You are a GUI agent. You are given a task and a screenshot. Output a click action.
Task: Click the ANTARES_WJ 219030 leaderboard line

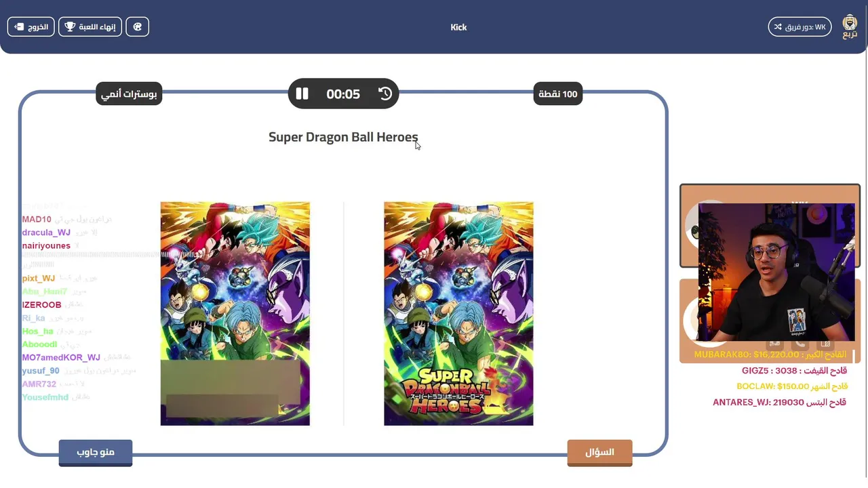click(780, 402)
